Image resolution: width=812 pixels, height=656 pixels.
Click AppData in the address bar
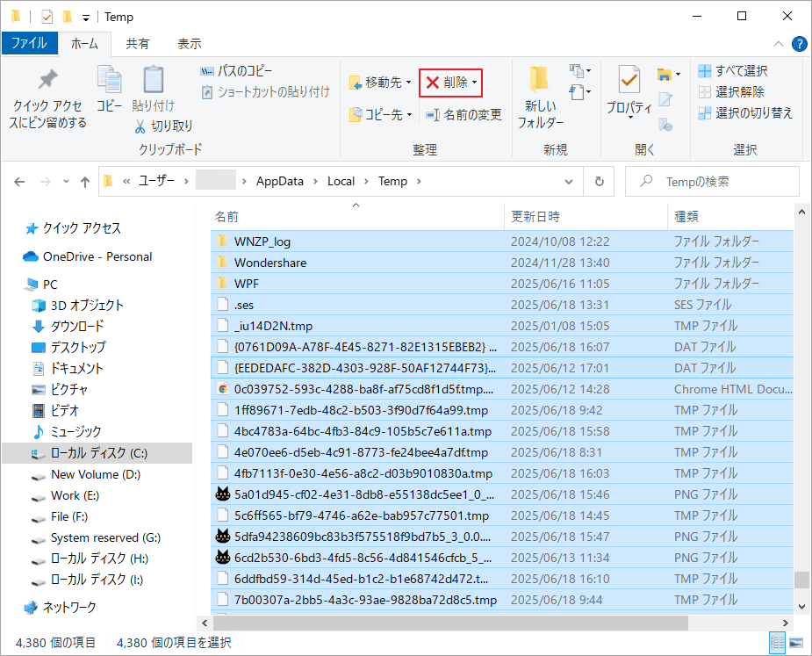[x=280, y=182]
